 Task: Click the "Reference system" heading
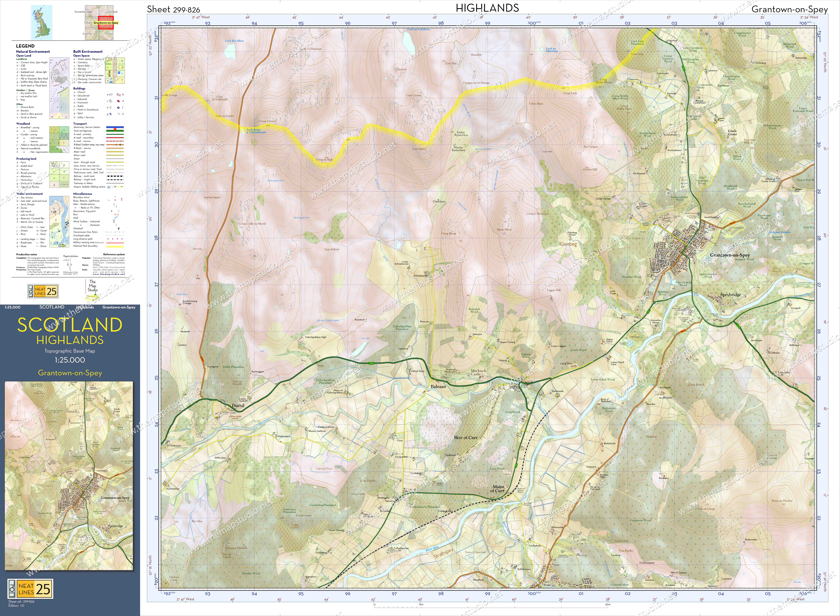tap(114, 254)
